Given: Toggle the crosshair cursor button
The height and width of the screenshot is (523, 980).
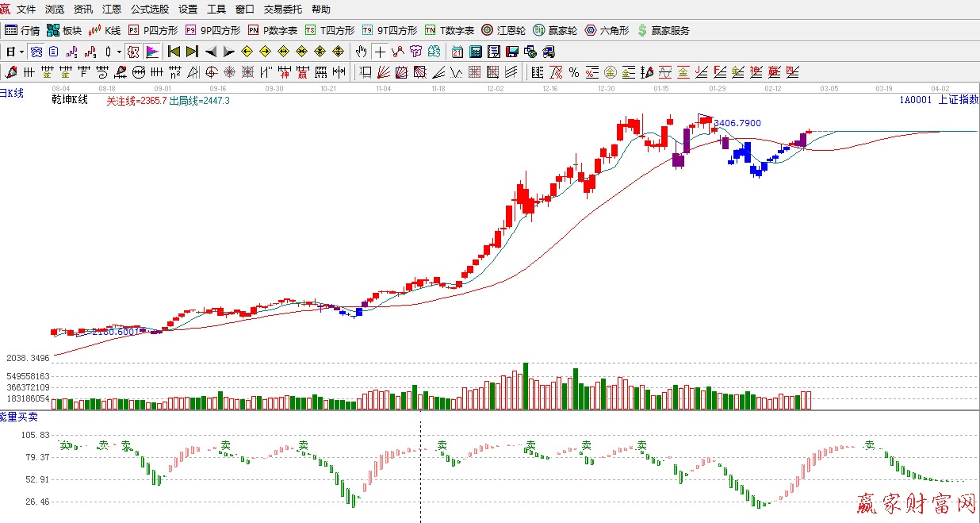Looking at the screenshot, I should tap(380, 52).
